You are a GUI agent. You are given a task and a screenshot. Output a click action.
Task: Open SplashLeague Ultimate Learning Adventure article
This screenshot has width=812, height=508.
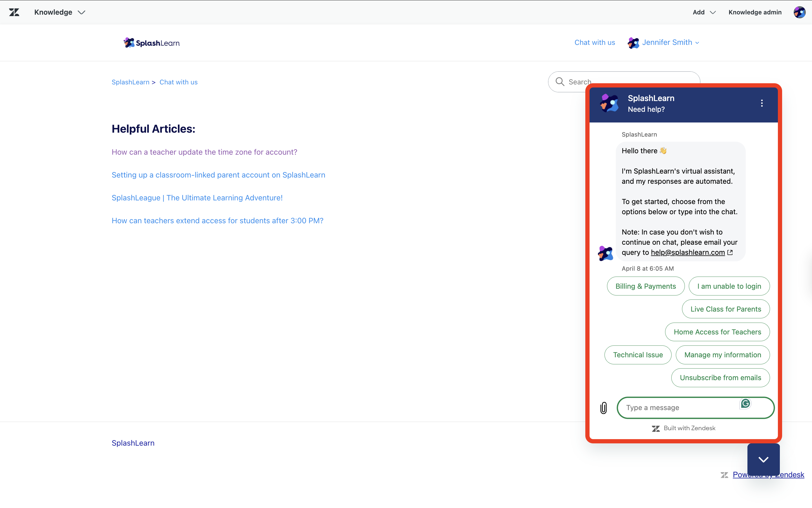197,198
